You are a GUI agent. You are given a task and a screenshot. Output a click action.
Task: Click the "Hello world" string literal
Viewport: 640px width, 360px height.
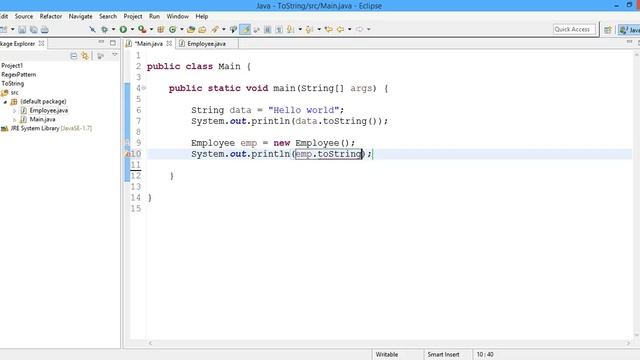303,110
